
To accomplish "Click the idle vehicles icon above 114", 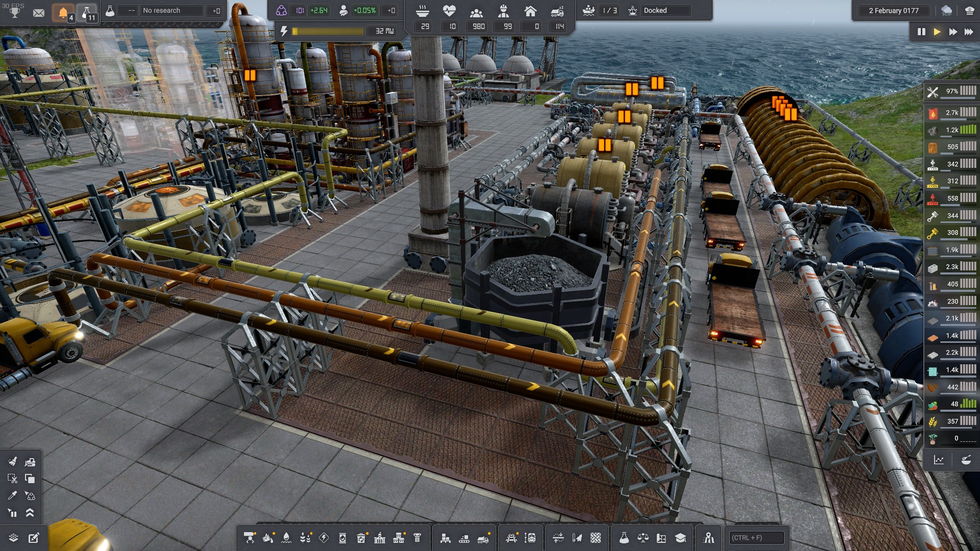I will 557,11.
